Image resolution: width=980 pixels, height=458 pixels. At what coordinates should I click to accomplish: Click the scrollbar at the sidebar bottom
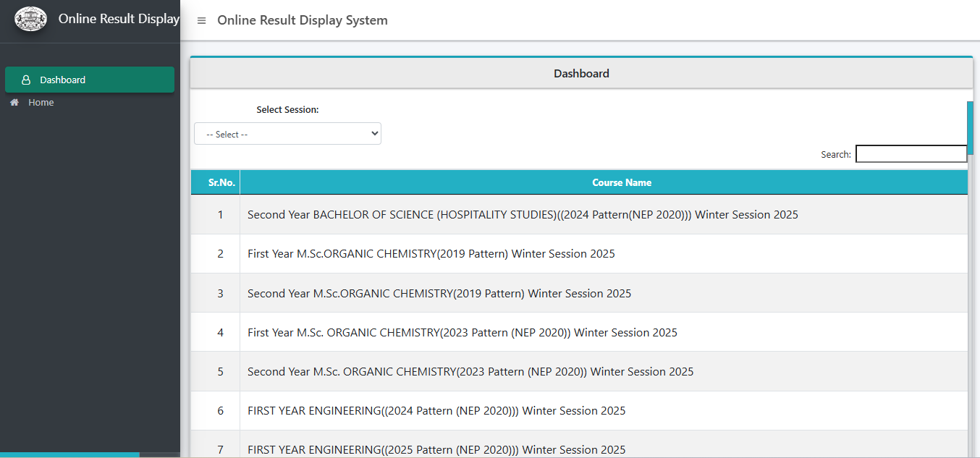point(69,454)
